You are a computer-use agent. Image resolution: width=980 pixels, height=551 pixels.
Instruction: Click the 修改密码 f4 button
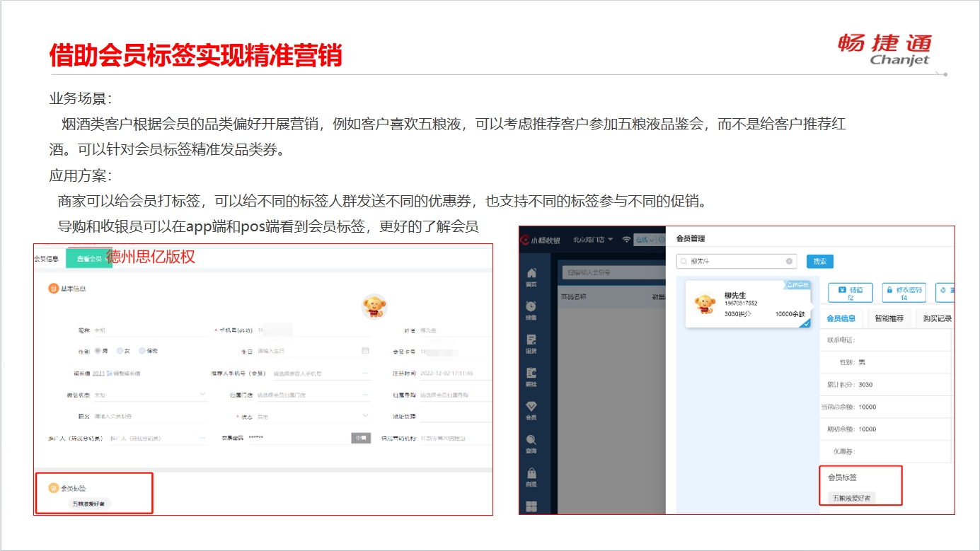[x=904, y=293]
